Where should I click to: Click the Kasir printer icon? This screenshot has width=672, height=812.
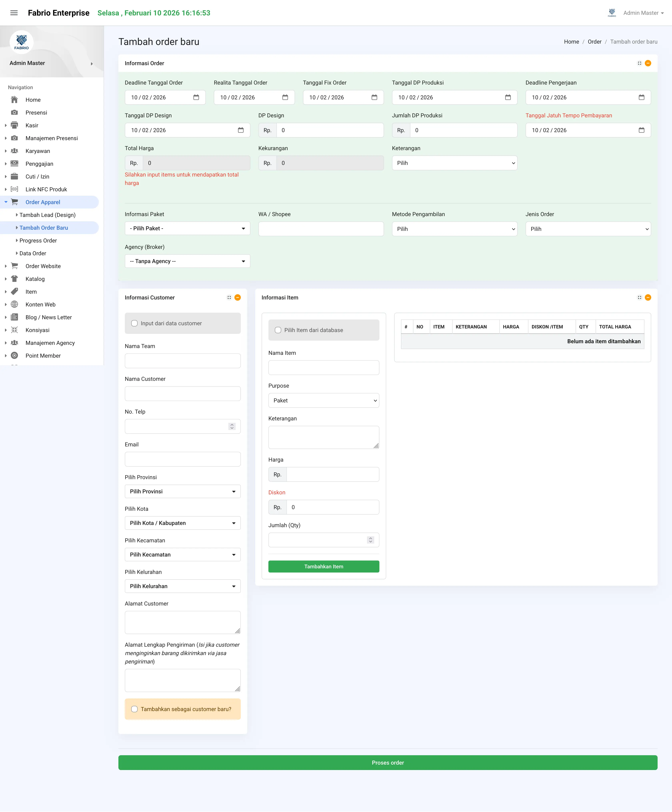tap(14, 125)
